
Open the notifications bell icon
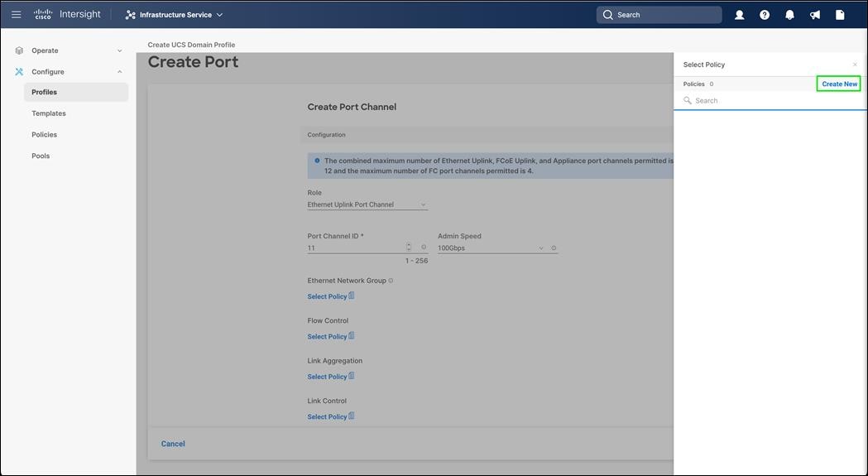pos(789,15)
